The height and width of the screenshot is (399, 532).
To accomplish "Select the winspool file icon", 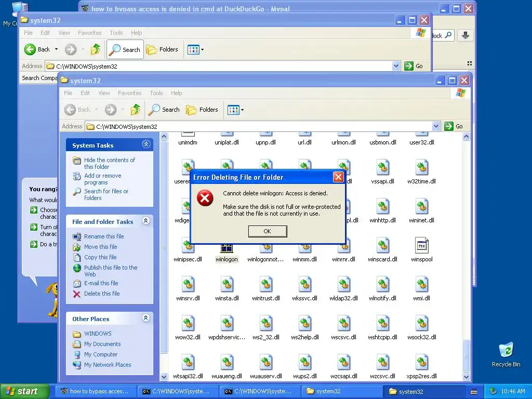I will (421, 245).
